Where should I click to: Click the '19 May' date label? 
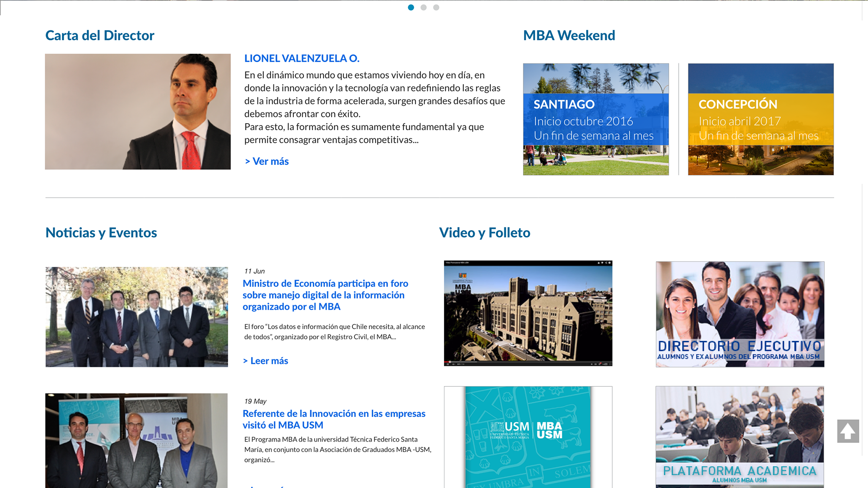tap(255, 401)
